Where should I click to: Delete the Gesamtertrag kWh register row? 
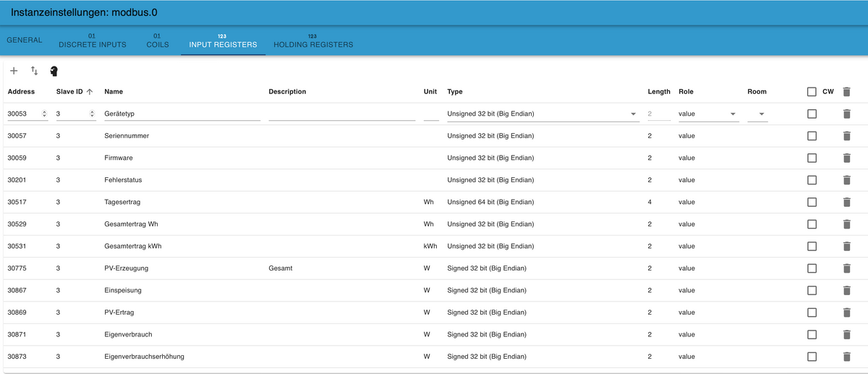(x=846, y=246)
